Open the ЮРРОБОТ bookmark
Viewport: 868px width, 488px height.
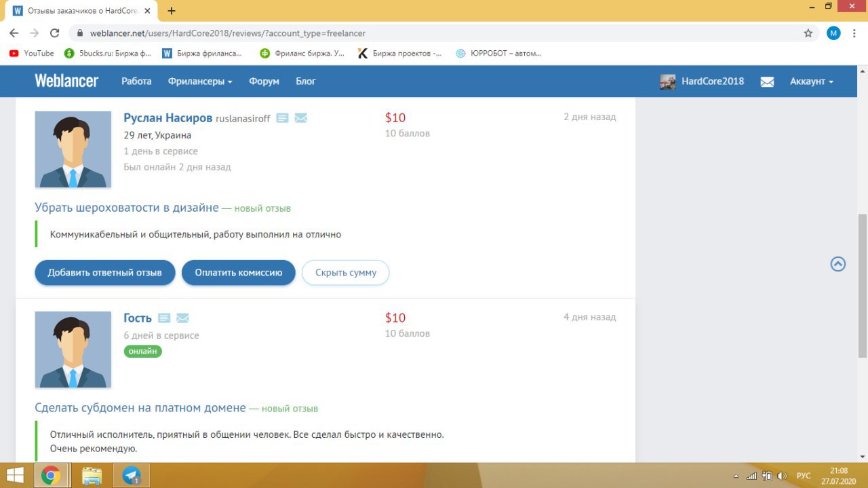tap(498, 53)
